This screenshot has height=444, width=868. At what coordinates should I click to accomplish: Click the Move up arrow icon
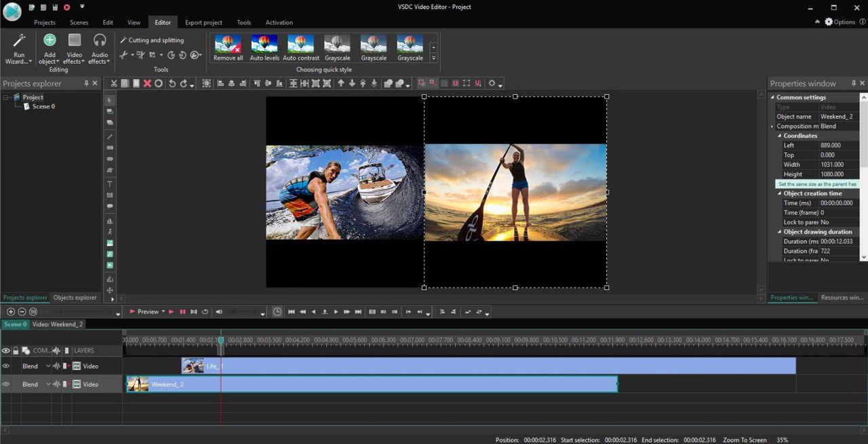(x=341, y=83)
